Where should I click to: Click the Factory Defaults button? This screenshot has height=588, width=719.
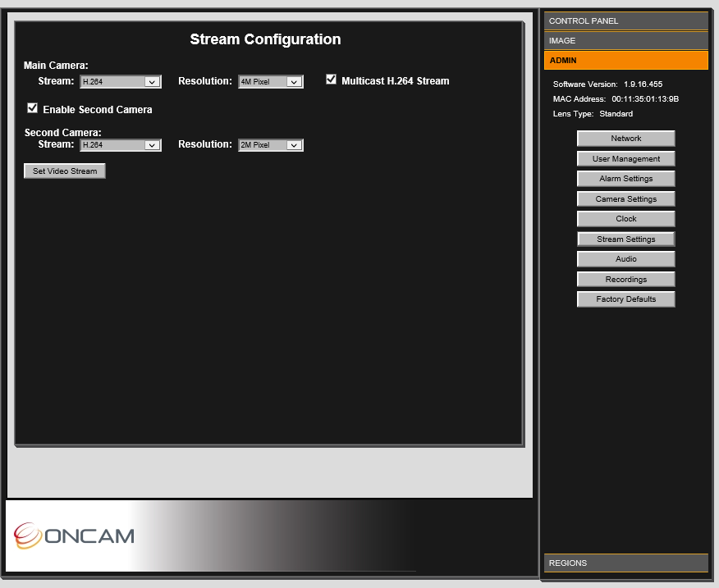(x=626, y=299)
